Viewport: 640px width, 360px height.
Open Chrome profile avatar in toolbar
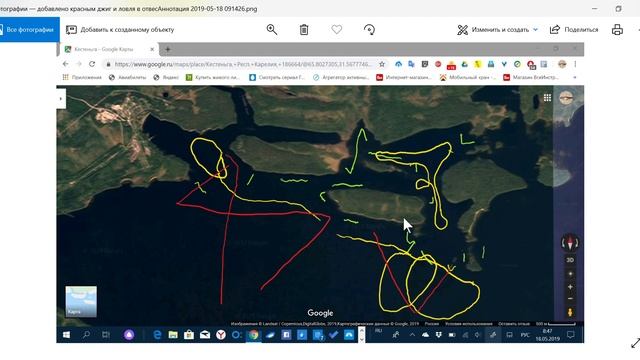pyautogui.click(x=562, y=64)
